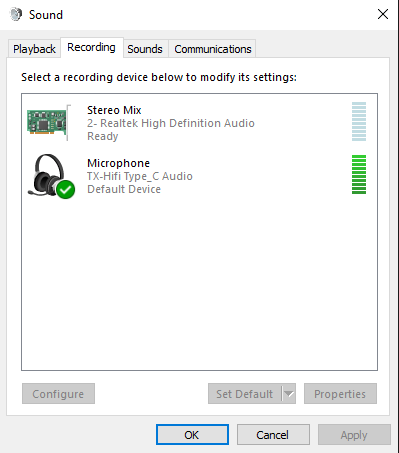Click the '2- Realtek High Definition Audio' text
Image resolution: width=399 pixels, height=453 pixels.
(x=171, y=123)
